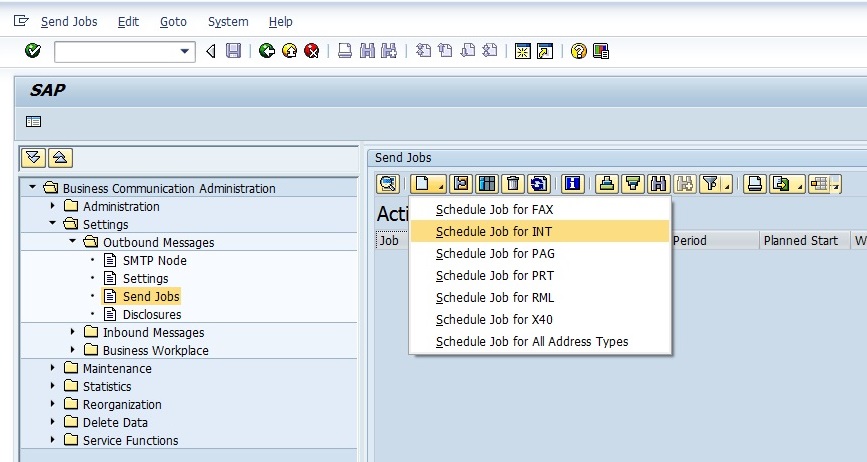The height and width of the screenshot is (462, 867).
Task: Click the Refresh icon in Send Jobs toolbar
Action: coord(539,183)
